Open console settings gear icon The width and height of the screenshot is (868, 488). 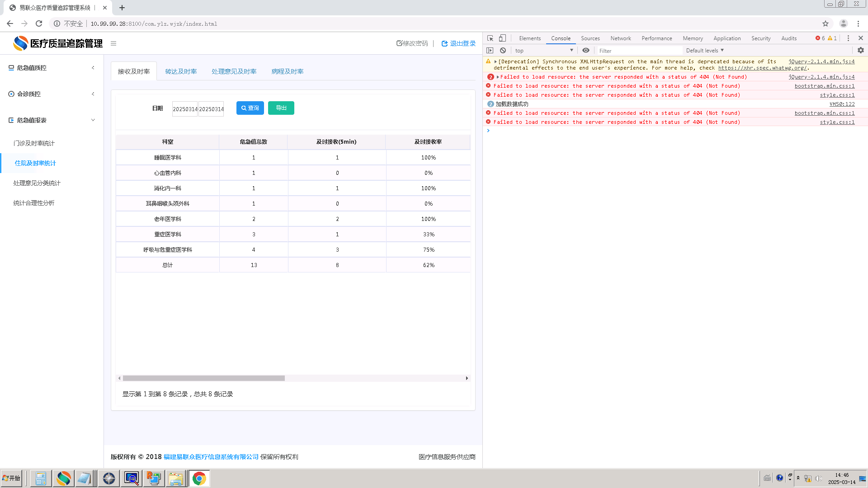click(x=860, y=51)
